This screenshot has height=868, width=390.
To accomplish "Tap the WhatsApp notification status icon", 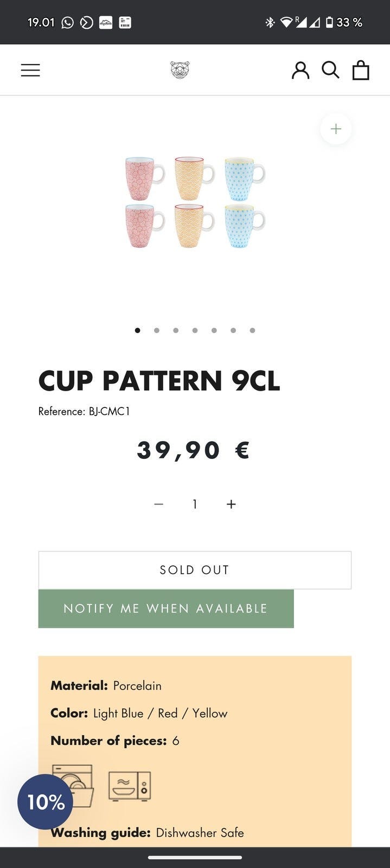I will pyautogui.click(x=67, y=22).
